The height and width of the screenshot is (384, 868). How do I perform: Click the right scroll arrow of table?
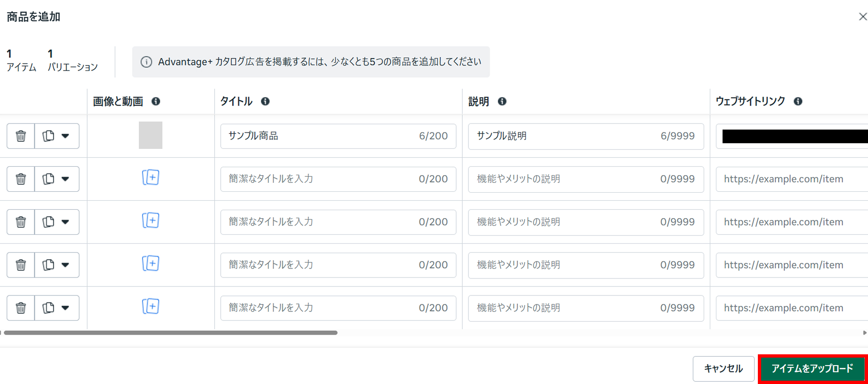click(x=864, y=333)
